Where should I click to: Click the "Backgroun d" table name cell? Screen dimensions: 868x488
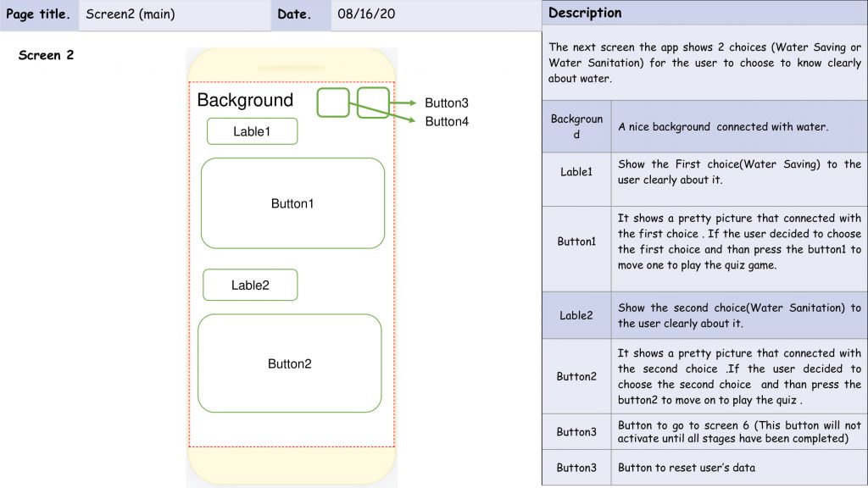pos(576,126)
